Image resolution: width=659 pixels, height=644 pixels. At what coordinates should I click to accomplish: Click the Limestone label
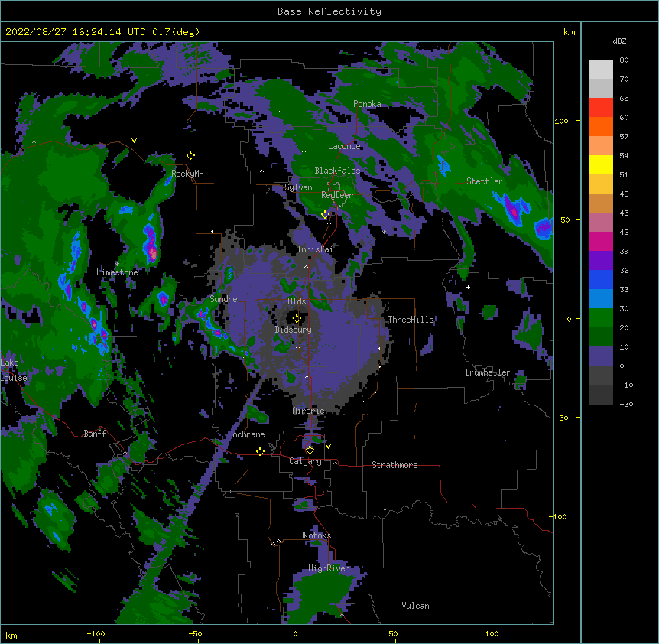pyautogui.click(x=117, y=272)
